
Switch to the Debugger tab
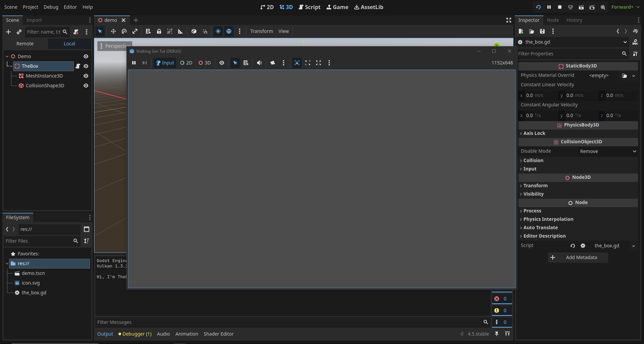(135, 334)
